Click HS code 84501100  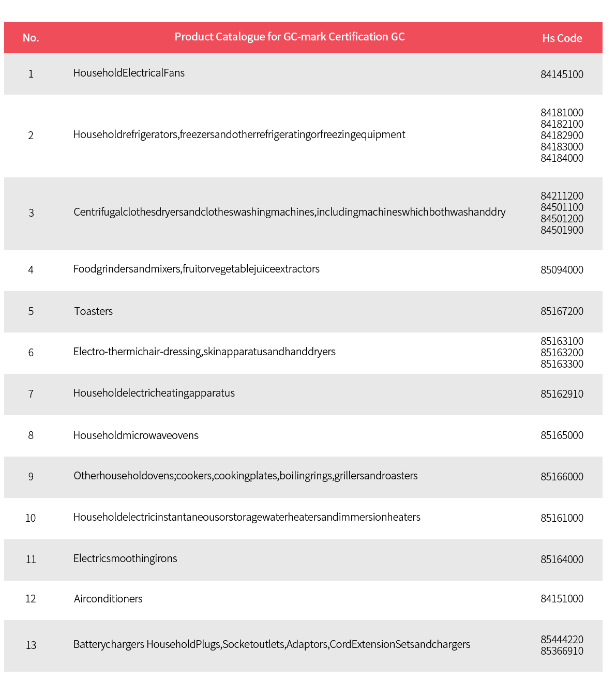pos(562,207)
